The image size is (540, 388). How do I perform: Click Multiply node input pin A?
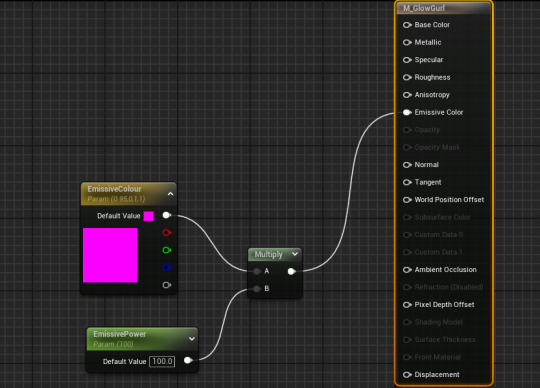pos(257,271)
